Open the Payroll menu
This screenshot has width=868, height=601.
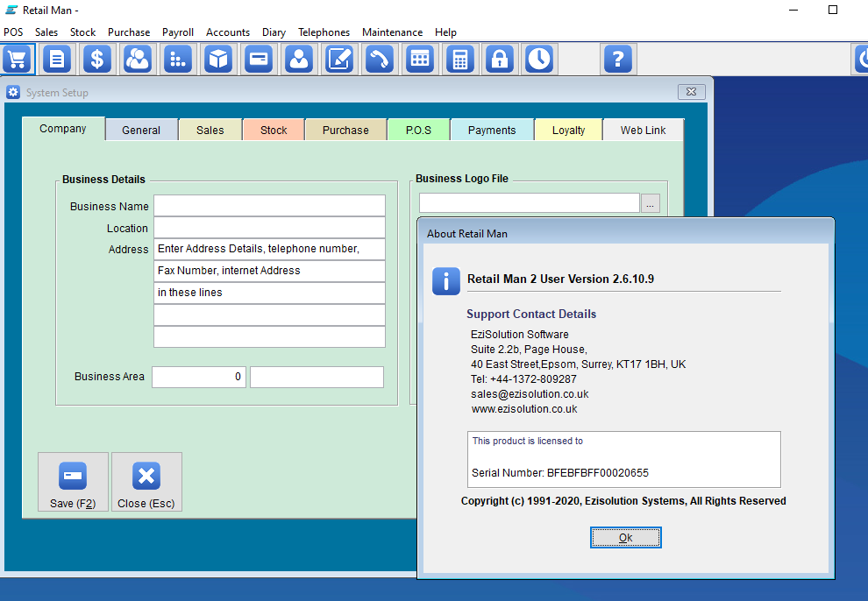pos(178,32)
